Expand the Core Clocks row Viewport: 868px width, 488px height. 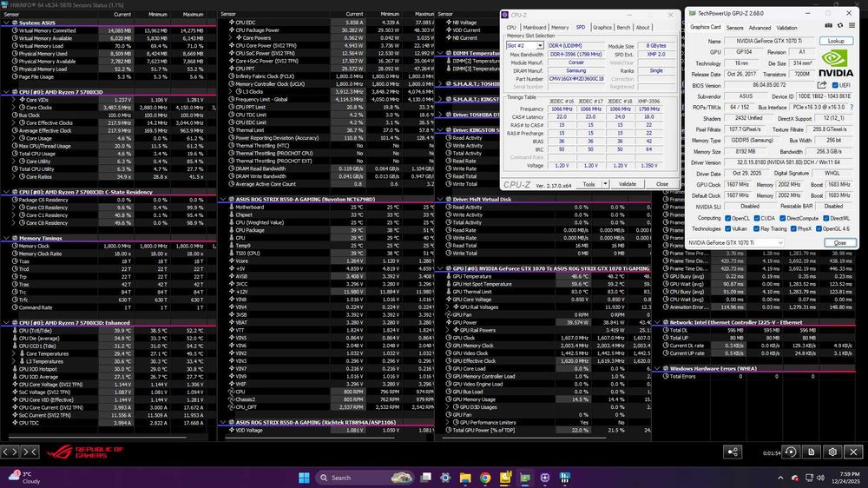(x=14, y=108)
